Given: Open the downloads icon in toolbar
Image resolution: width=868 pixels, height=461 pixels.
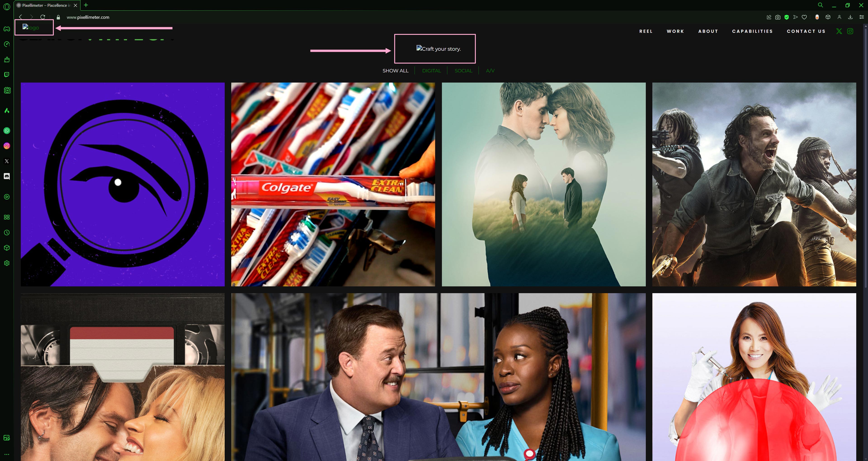Looking at the screenshot, I should (850, 17).
